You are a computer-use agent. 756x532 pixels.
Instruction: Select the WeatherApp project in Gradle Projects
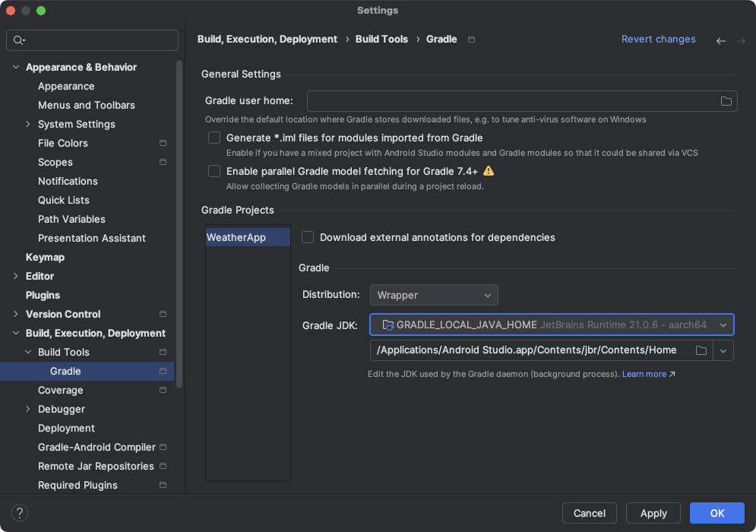click(247, 236)
